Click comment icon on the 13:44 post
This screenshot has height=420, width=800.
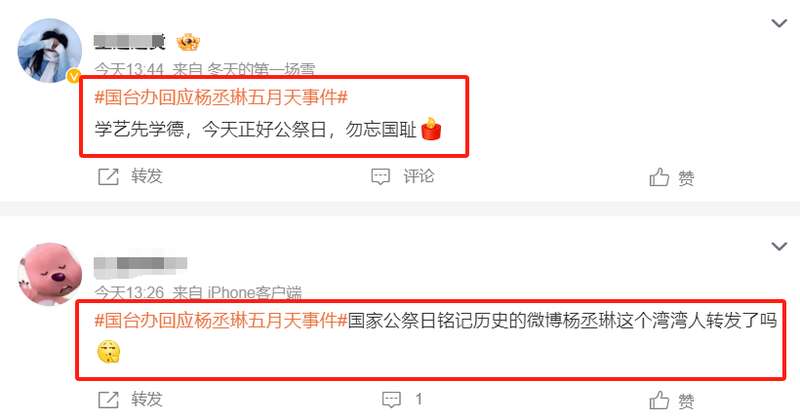point(380,177)
